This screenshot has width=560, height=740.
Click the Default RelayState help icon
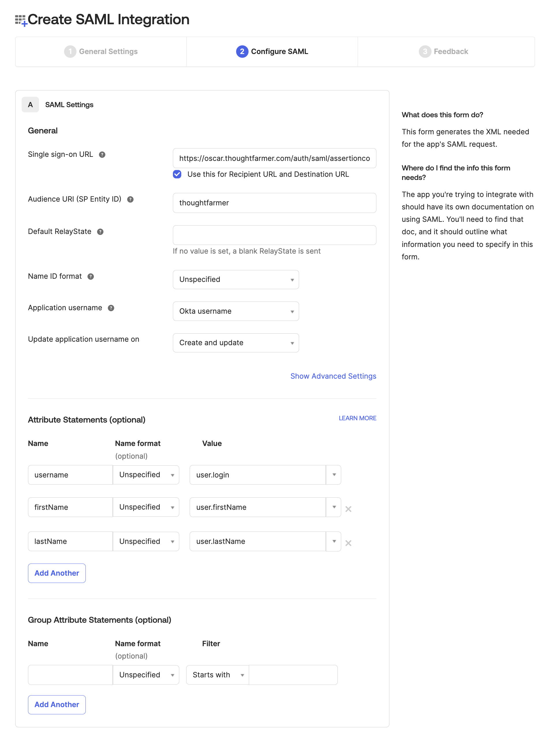(100, 232)
